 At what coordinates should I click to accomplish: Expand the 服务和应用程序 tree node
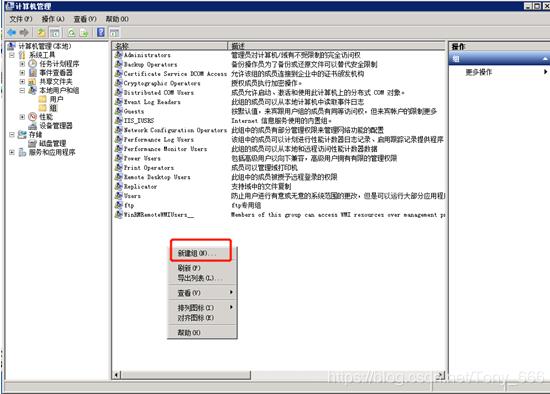(x=12, y=152)
